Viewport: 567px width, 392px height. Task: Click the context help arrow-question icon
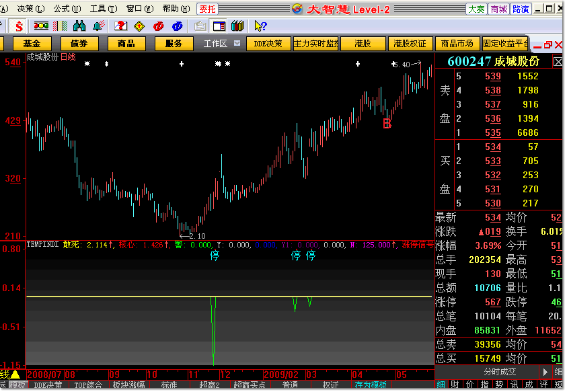coord(260,26)
